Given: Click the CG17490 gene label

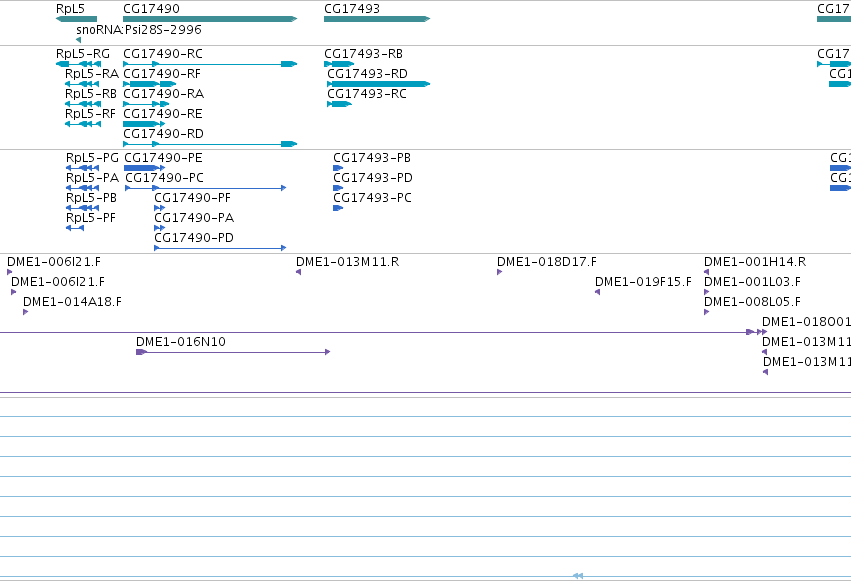Looking at the screenshot, I should [x=151, y=9].
